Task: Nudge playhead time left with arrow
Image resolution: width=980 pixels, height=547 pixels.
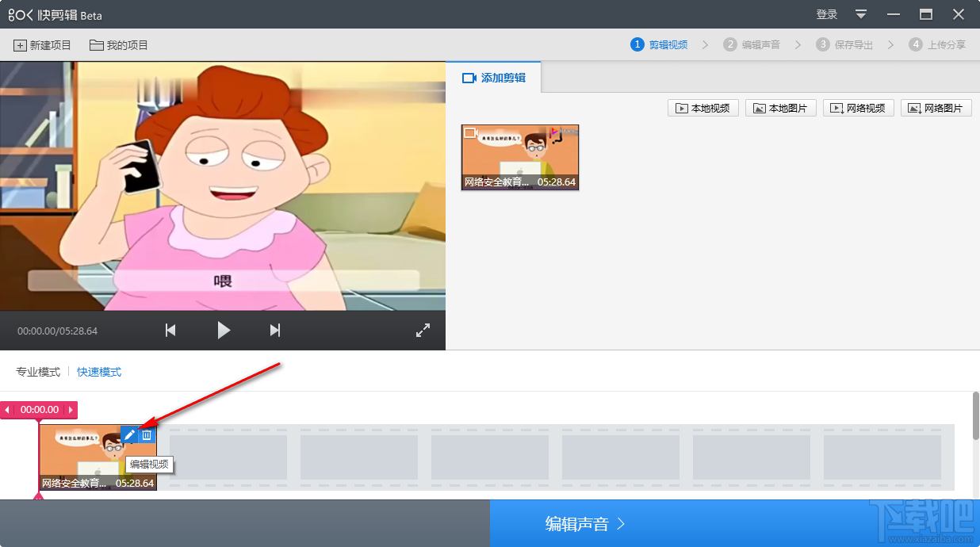Action: point(7,410)
